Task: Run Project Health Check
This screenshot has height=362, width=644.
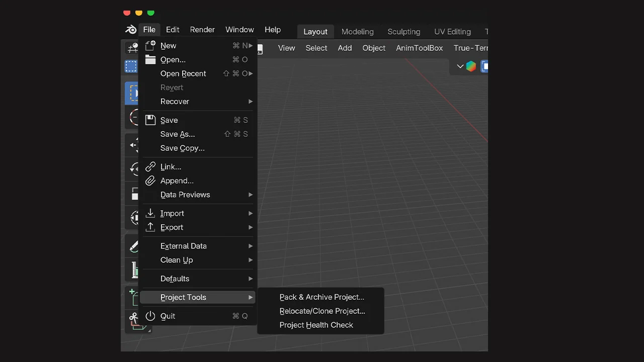Action: [316, 325]
